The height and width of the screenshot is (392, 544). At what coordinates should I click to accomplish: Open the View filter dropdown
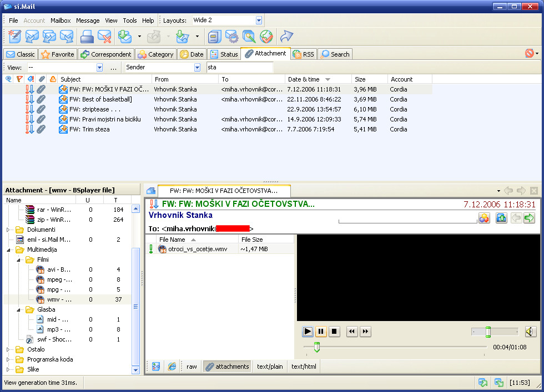[x=99, y=67]
